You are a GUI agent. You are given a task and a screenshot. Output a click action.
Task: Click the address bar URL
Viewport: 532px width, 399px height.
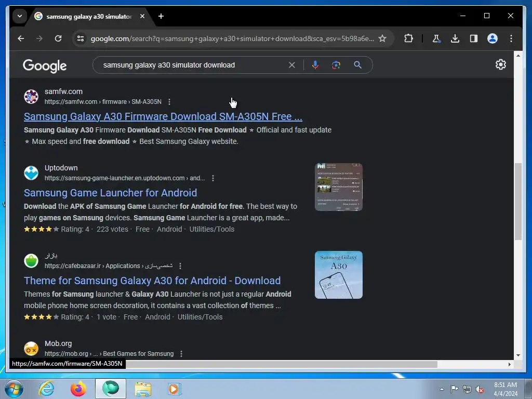tap(232, 38)
